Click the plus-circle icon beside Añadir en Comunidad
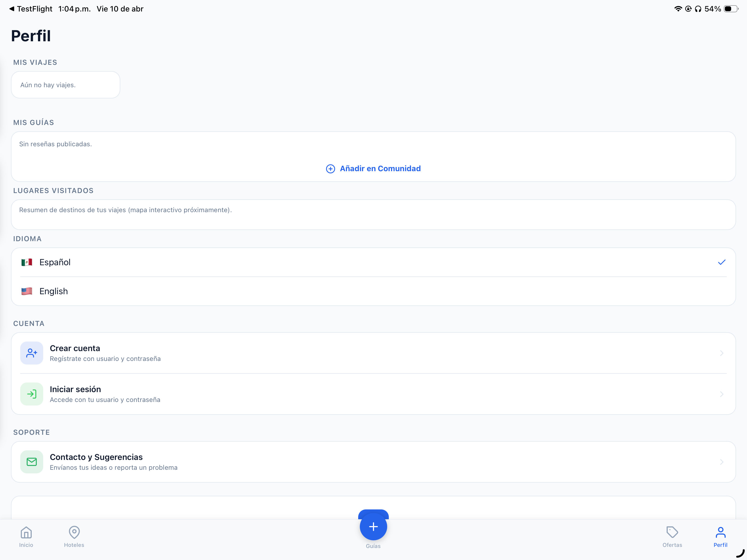The width and height of the screenshot is (747, 560). 330,168
